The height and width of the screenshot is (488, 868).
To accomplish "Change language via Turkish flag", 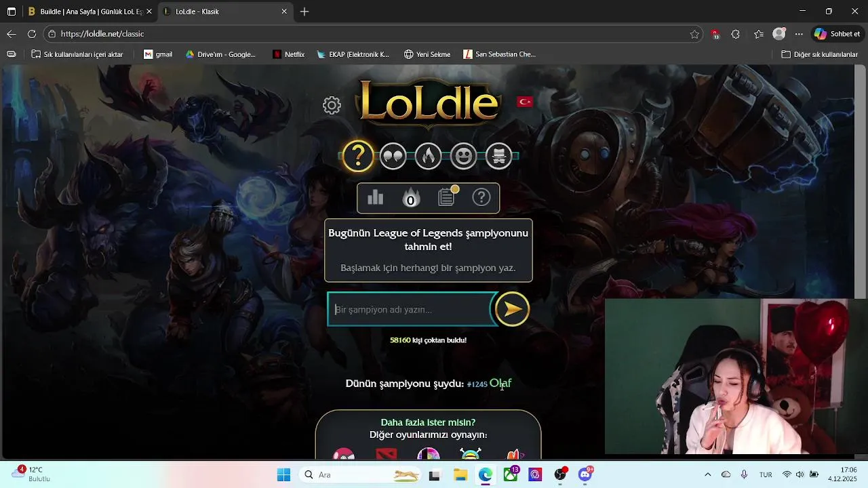I will tap(525, 102).
